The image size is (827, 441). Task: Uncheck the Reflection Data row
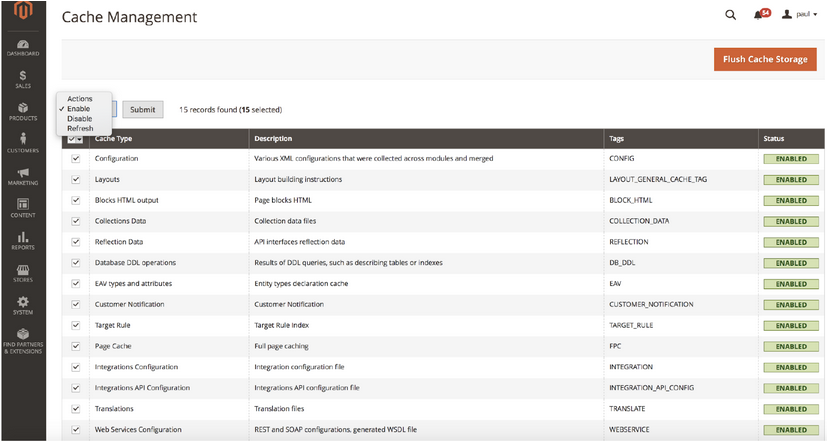(75, 242)
